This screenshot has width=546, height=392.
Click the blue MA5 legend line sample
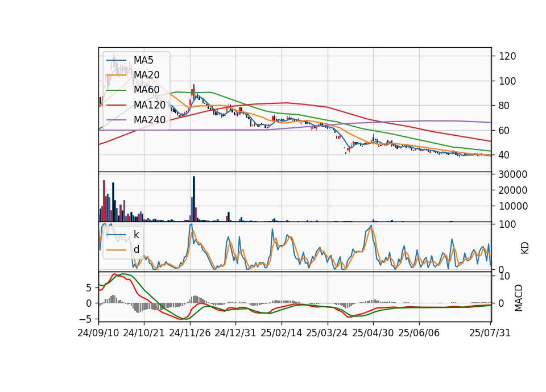point(116,60)
